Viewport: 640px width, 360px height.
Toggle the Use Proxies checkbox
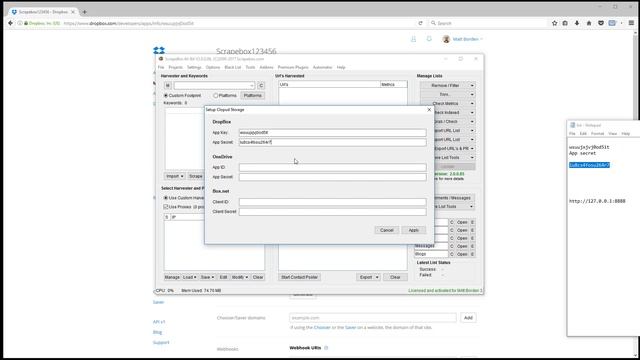166,207
